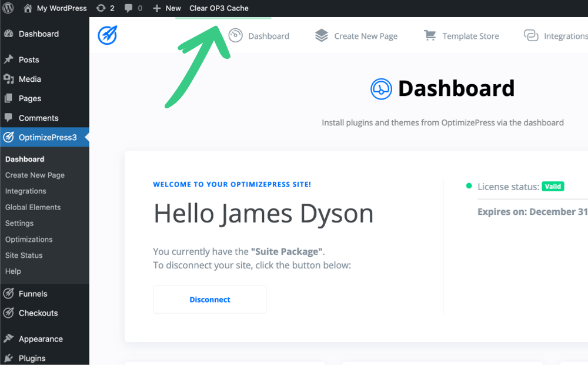588x365 pixels.
Task: Click the Posts pushpin icon
Action: pyautogui.click(x=9, y=59)
